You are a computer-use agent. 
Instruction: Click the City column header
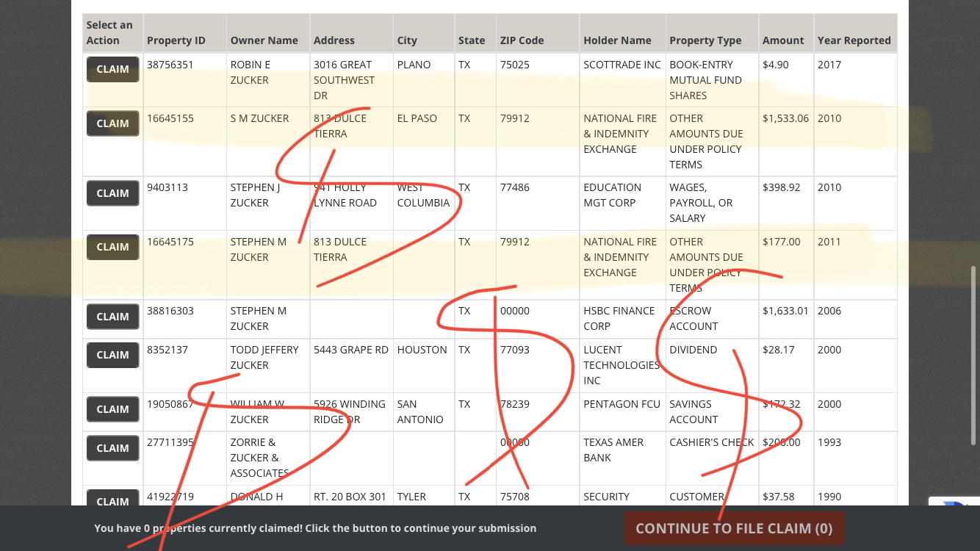[407, 40]
